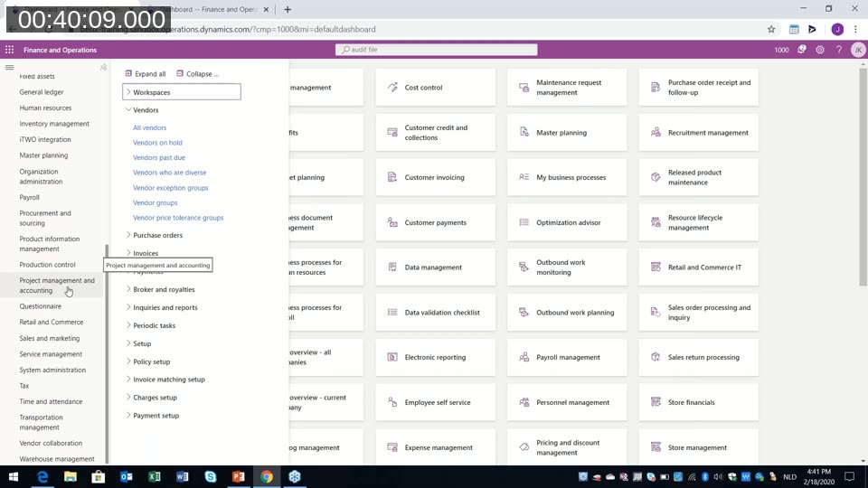The height and width of the screenshot is (488, 868).
Task: Open the Windows Start menu
Action: 14,476
